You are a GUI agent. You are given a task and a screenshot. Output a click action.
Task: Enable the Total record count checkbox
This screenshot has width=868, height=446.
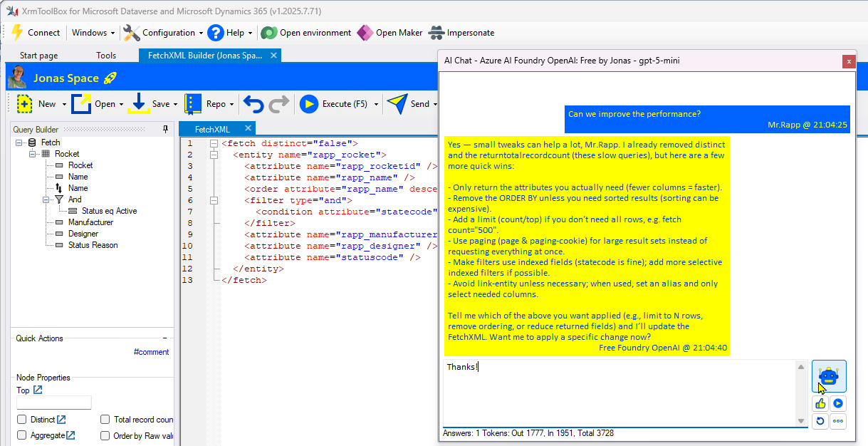pyautogui.click(x=105, y=420)
